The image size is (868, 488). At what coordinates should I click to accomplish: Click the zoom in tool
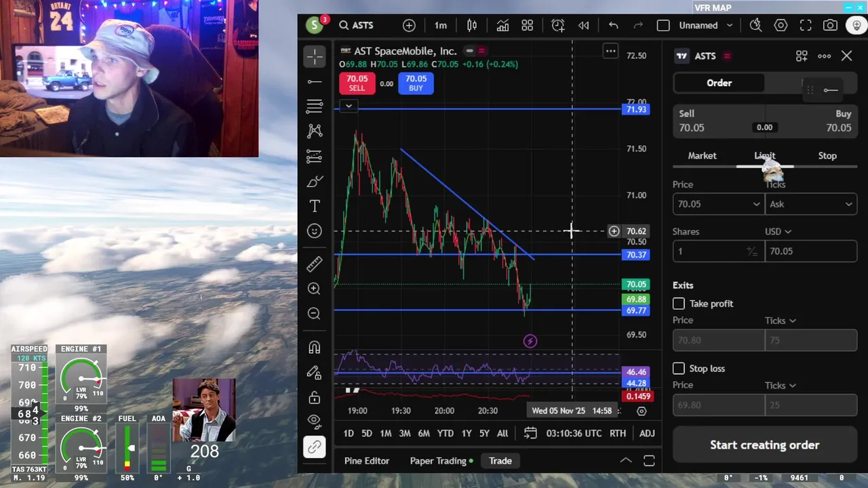tap(314, 289)
